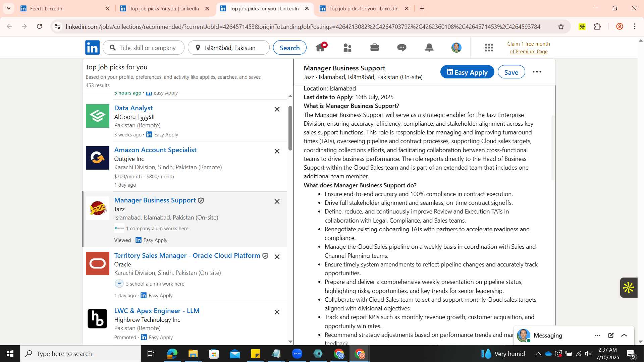
Task: Open the Windows notification center
Action: click(x=631, y=354)
